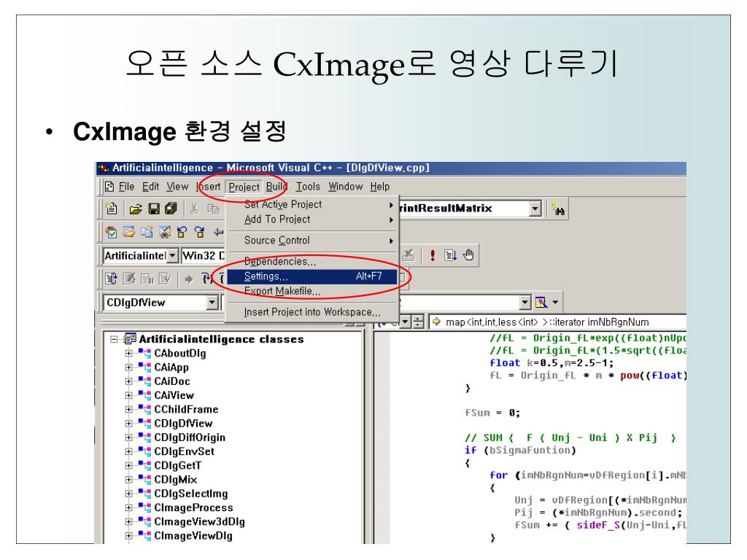The height and width of the screenshot is (560, 747).
Task: Open the WizardBar action menu arrow
Action: [555, 303]
